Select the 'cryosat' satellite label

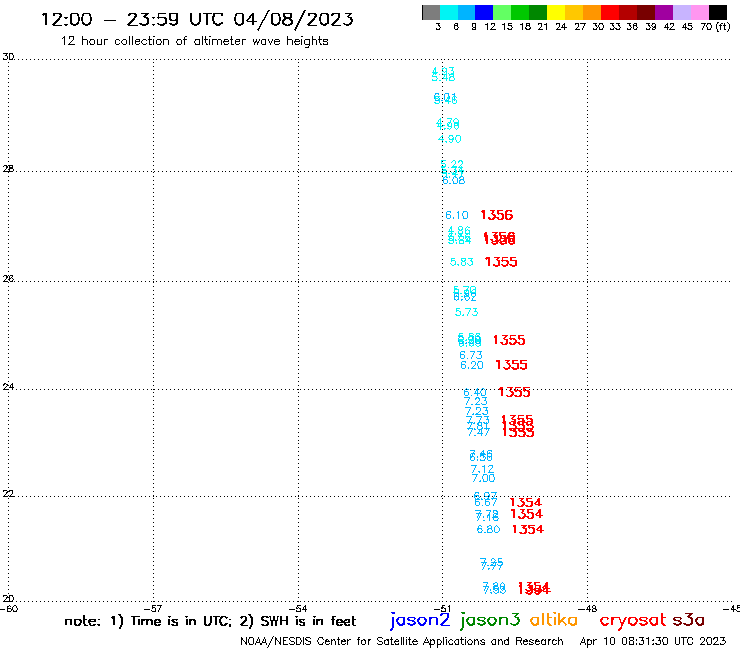633,620
